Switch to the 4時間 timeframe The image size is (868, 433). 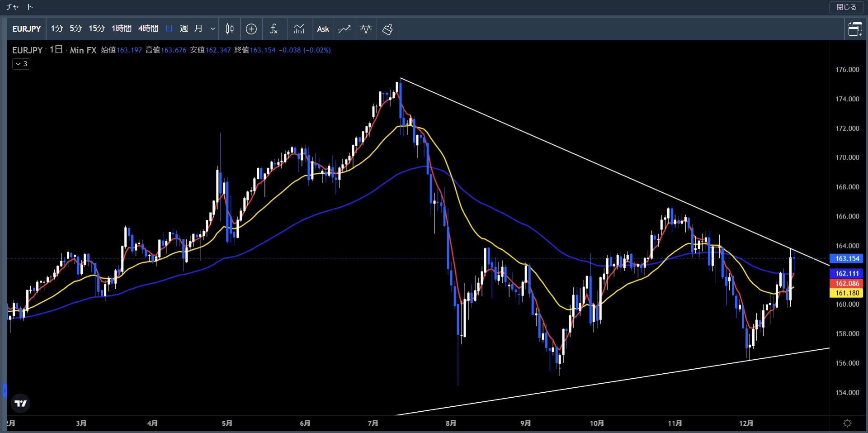coord(148,29)
